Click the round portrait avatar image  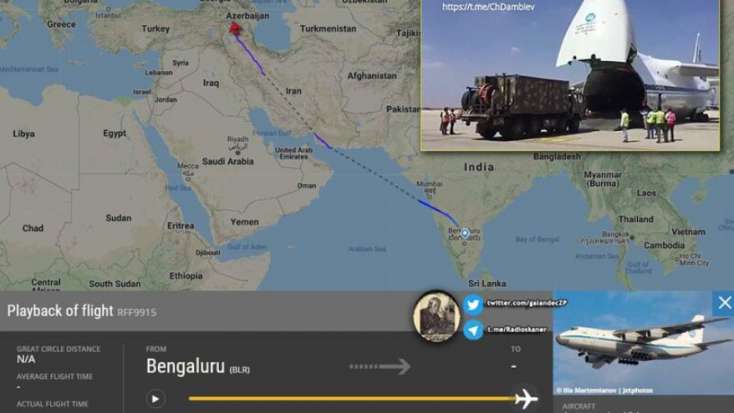click(436, 316)
